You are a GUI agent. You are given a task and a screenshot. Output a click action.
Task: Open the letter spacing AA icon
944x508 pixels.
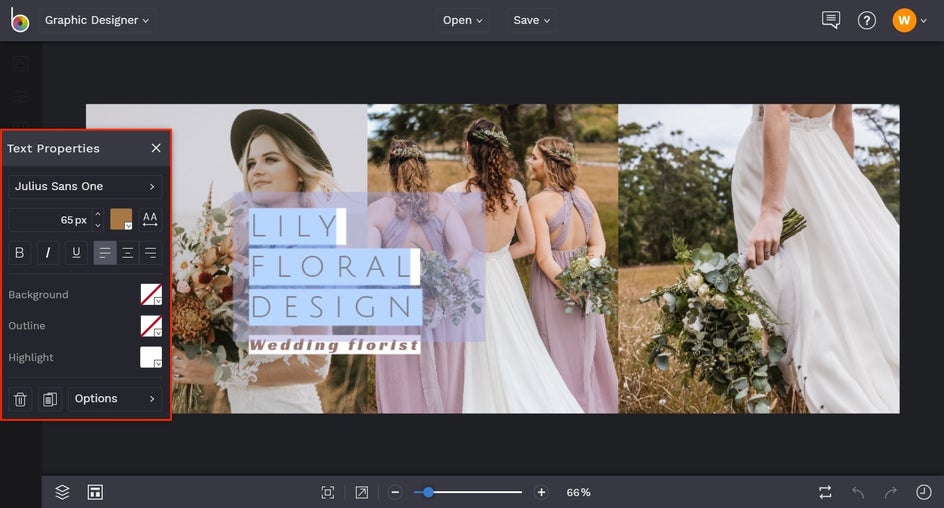[x=150, y=219]
